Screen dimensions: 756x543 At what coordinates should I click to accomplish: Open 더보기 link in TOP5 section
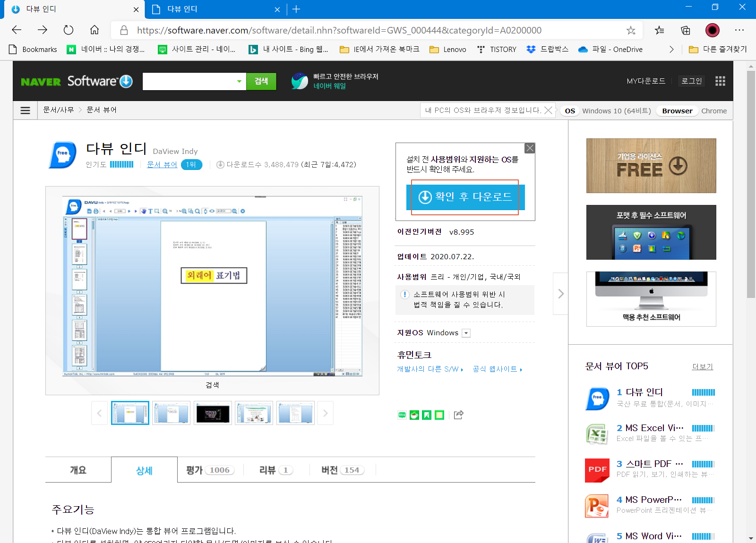tap(703, 367)
